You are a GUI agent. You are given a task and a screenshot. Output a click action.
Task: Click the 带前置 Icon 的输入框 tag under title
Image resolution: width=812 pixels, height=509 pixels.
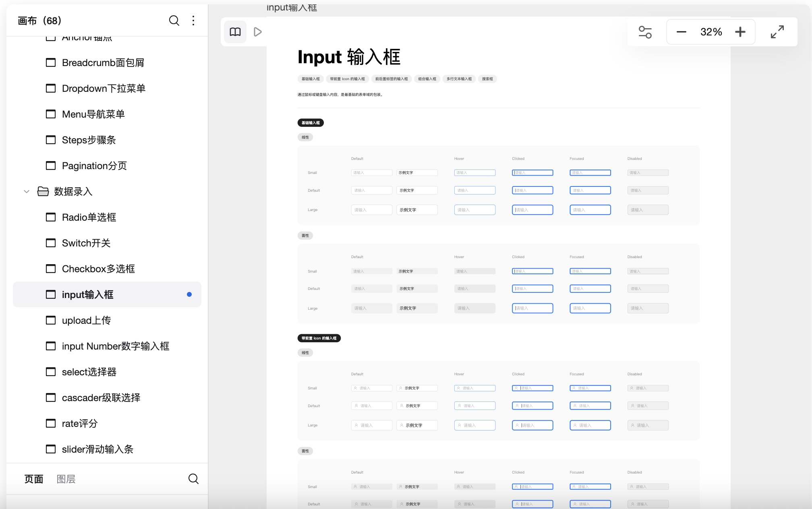[347, 79]
